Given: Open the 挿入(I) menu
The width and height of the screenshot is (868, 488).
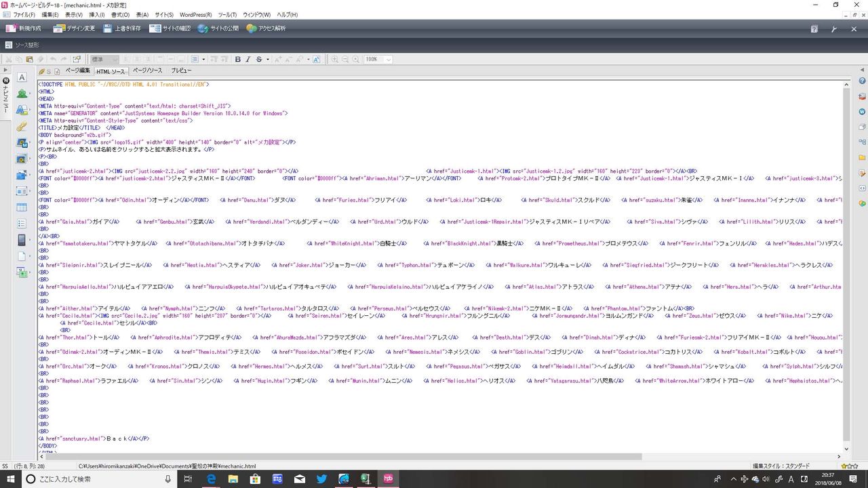Looking at the screenshot, I should coord(97,14).
